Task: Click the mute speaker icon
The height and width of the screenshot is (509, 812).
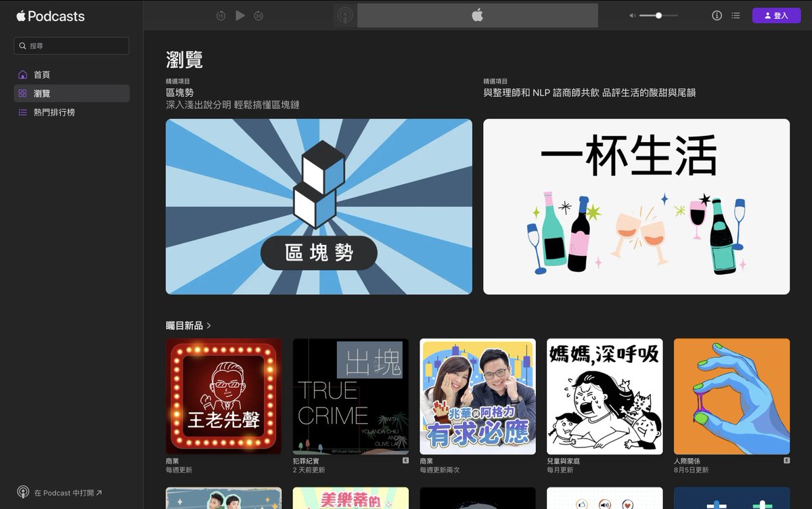Action: [x=632, y=15]
